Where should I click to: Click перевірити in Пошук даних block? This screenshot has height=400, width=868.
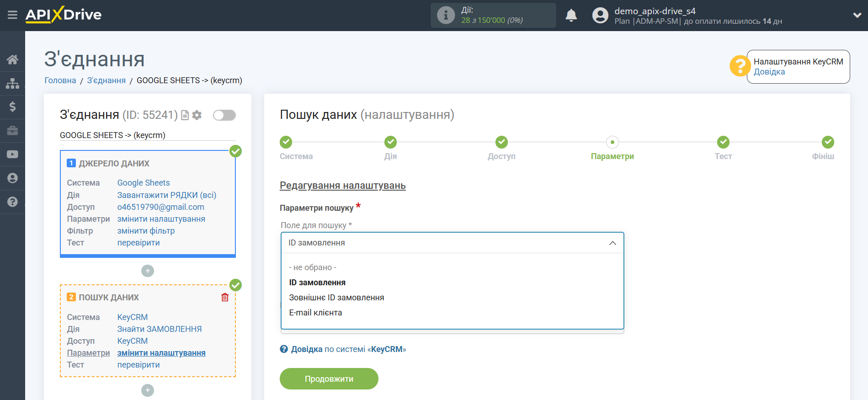pos(138,365)
